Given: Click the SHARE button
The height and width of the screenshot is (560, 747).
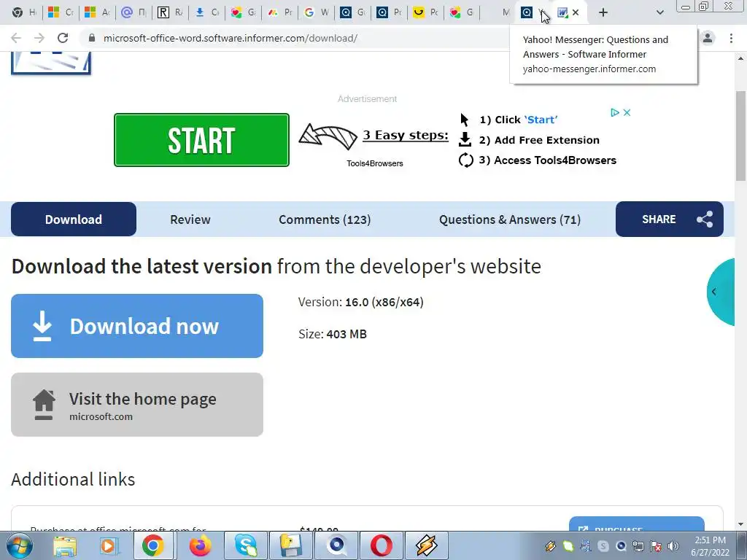Looking at the screenshot, I should tap(670, 219).
